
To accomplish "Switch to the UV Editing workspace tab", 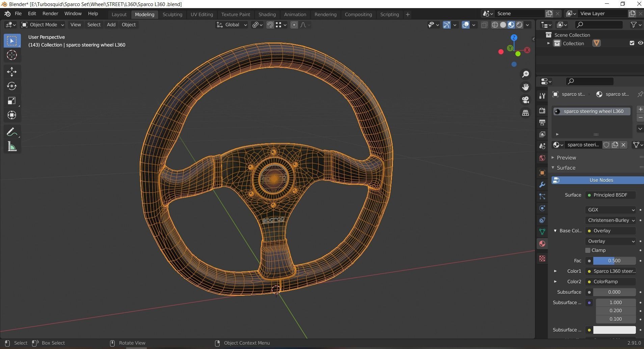I will point(202,14).
